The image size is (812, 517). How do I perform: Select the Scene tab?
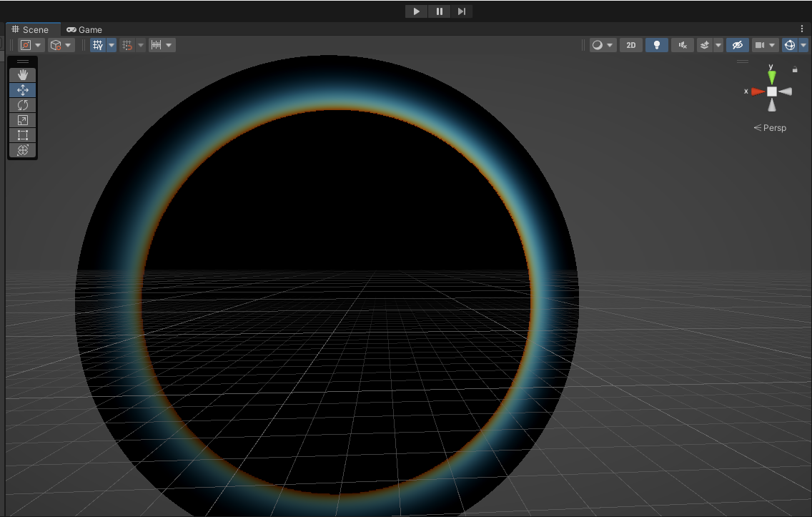[33, 29]
